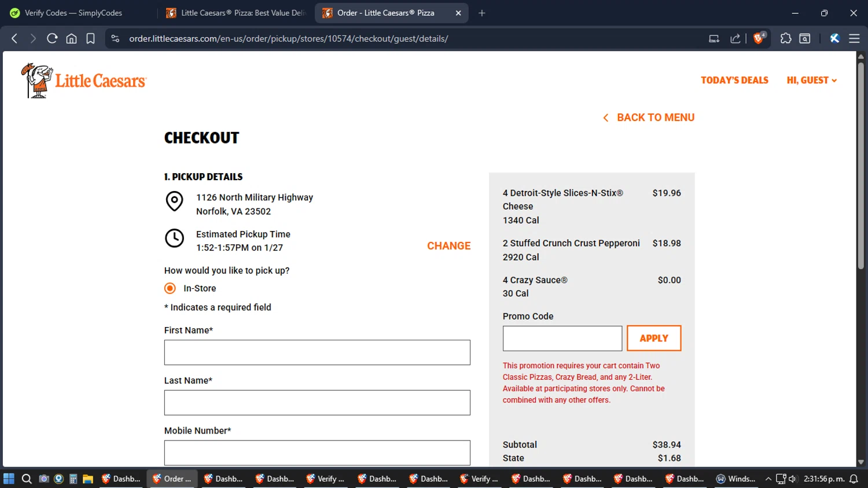Image resolution: width=868 pixels, height=488 pixels.
Task: Share this page via share icon
Action: [735, 39]
